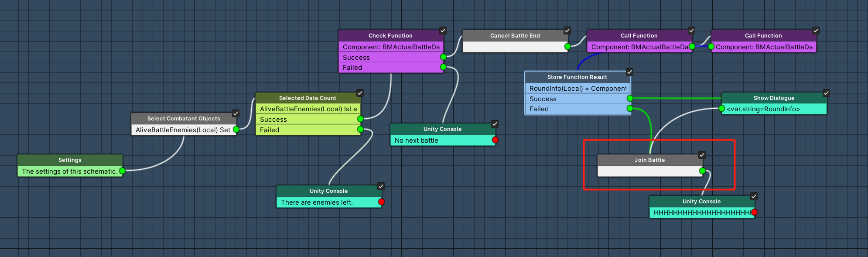Select the Check Function node header

[390, 36]
